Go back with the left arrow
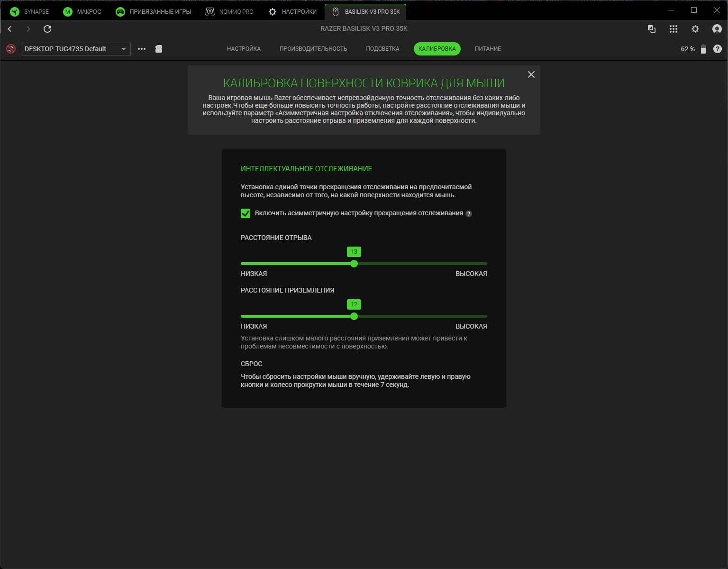This screenshot has width=728, height=569. click(9, 29)
